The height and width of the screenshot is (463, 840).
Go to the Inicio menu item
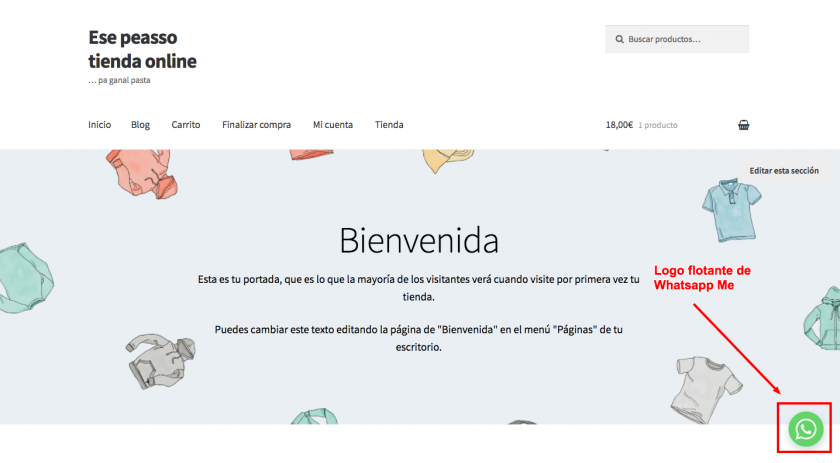pos(99,125)
